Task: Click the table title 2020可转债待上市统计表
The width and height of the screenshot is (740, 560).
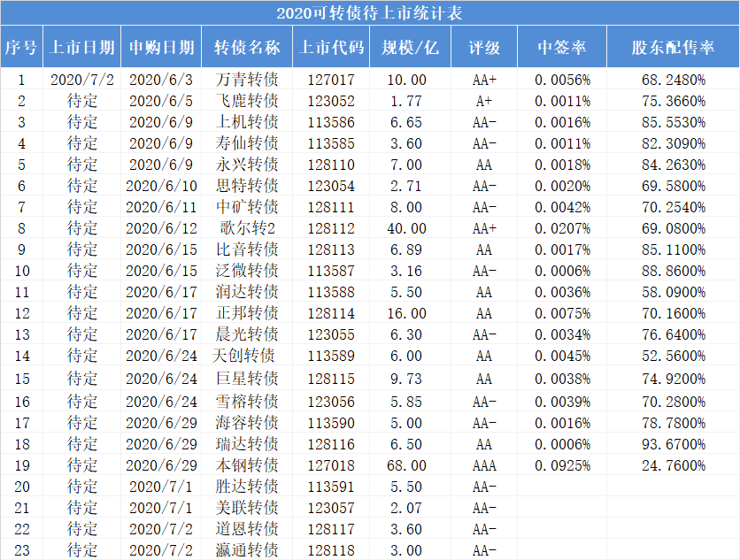Action: coord(369,13)
